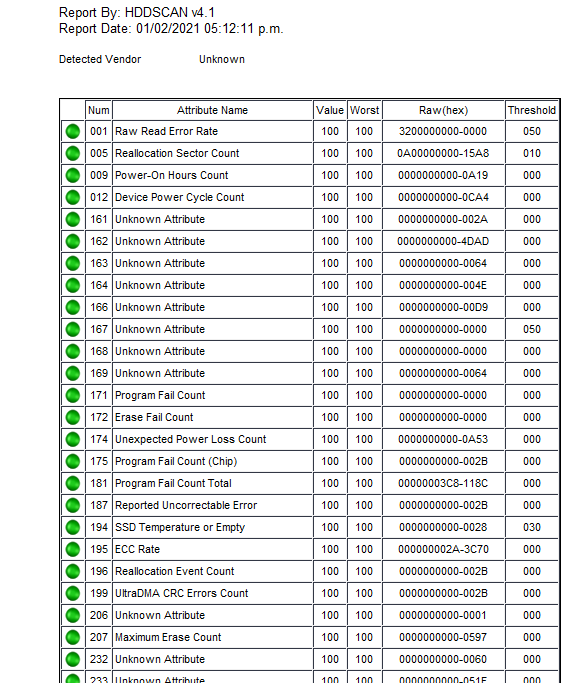The width and height of the screenshot is (585, 683).
Task: Click the Detected Vendor Unknown value
Action: point(222,59)
